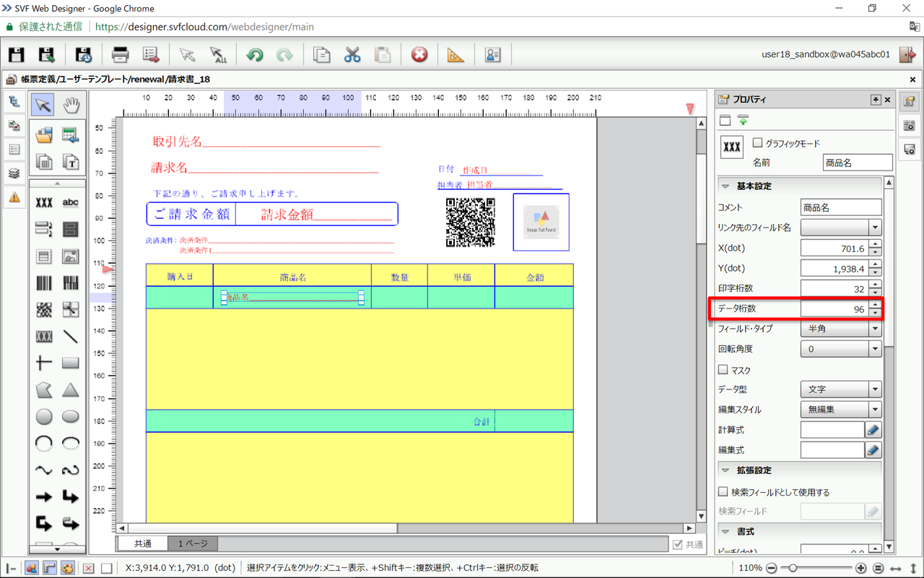Click the zoom slider at bottom right
Screen dimensions: 924x578
[793, 568]
